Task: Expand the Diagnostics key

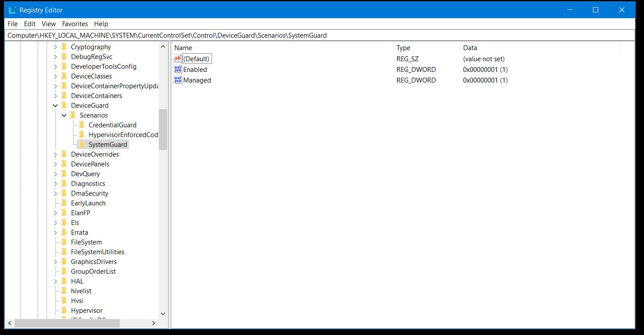Action: pos(55,184)
